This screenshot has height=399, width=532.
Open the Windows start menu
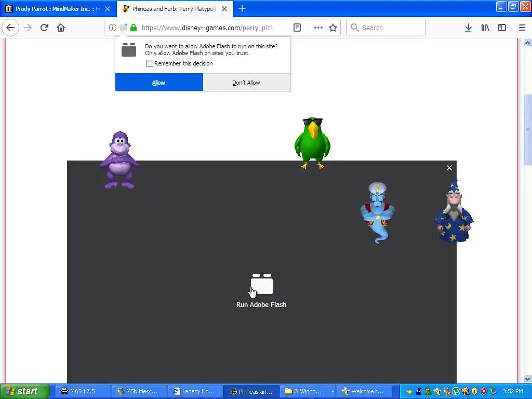pyautogui.click(x=25, y=391)
